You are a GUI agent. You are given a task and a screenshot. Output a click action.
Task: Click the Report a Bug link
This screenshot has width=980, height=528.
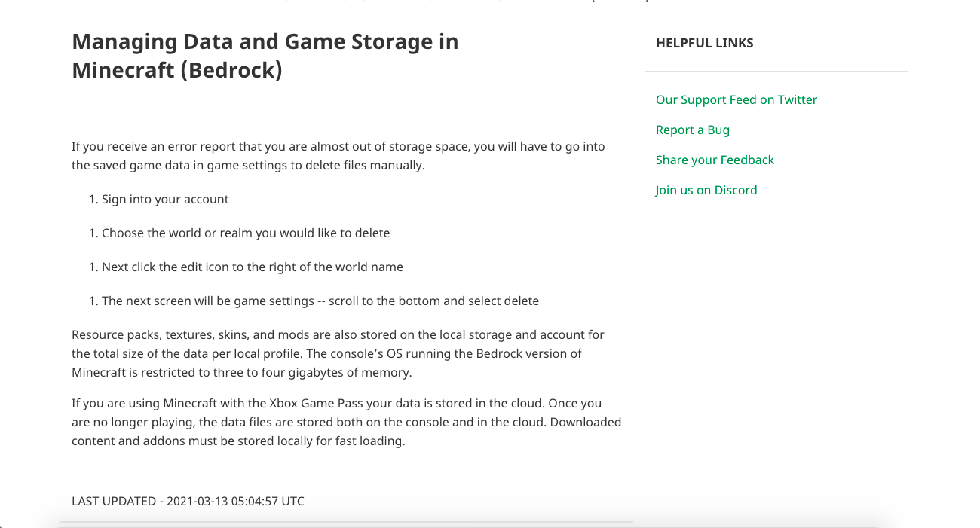(692, 130)
